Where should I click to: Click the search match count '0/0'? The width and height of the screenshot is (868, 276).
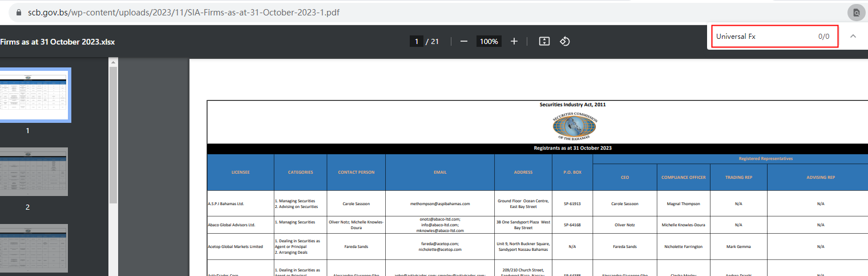823,36
